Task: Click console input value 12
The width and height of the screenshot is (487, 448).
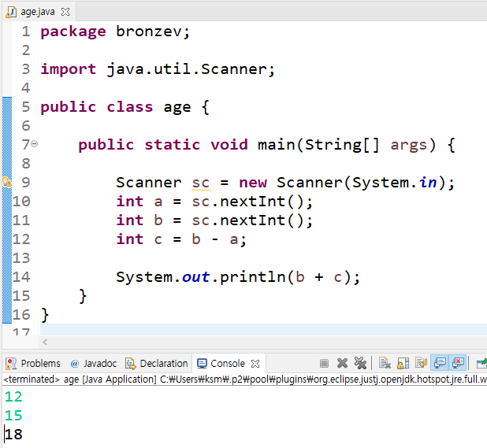Action: pos(13,397)
